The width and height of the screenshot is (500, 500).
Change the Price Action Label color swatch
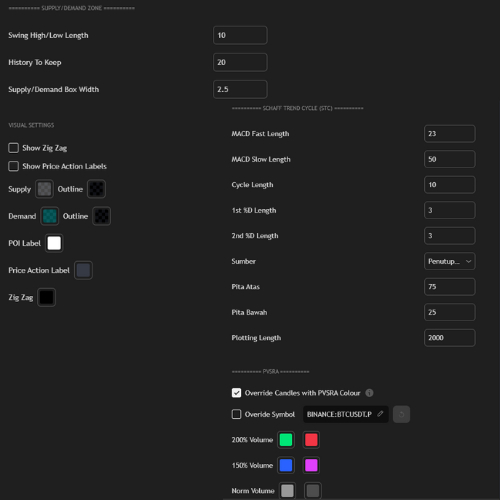(x=83, y=270)
